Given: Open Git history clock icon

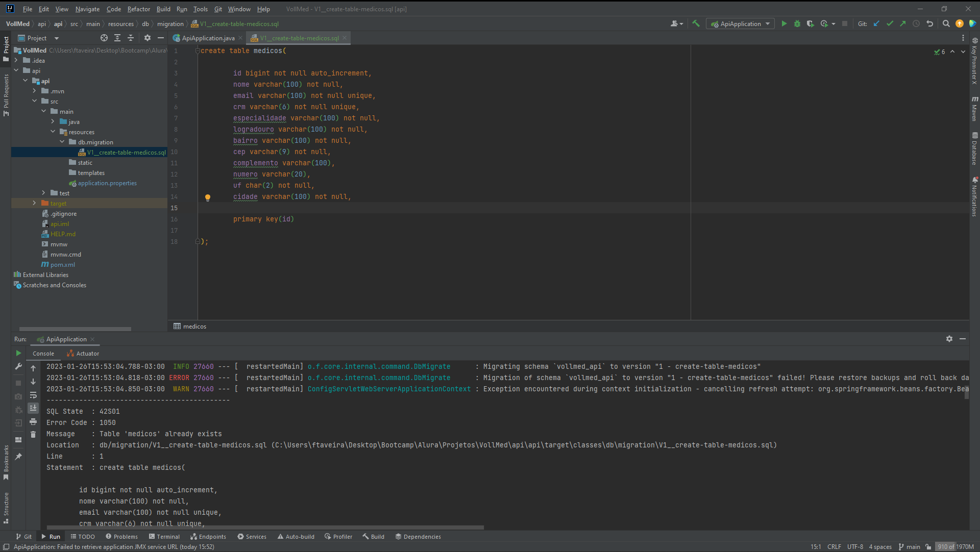Looking at the screenshot, I should [916, 23].
